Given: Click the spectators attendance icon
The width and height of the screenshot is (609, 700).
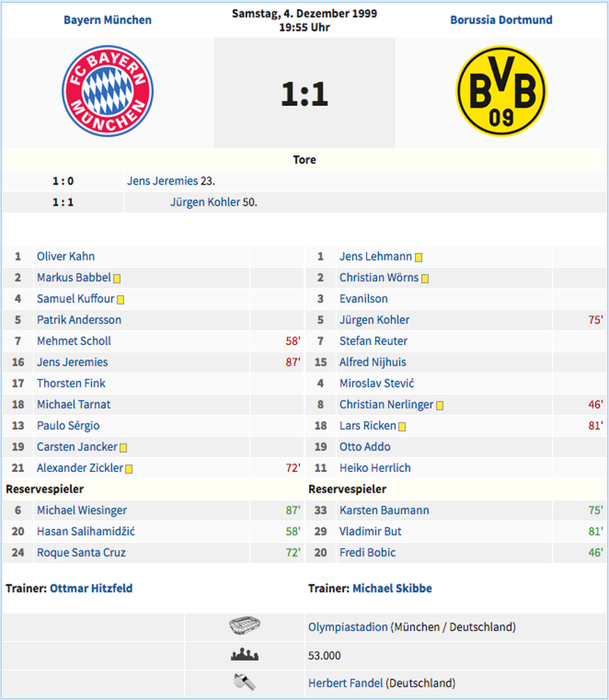Looking at the screenshot, I should 244,655.
